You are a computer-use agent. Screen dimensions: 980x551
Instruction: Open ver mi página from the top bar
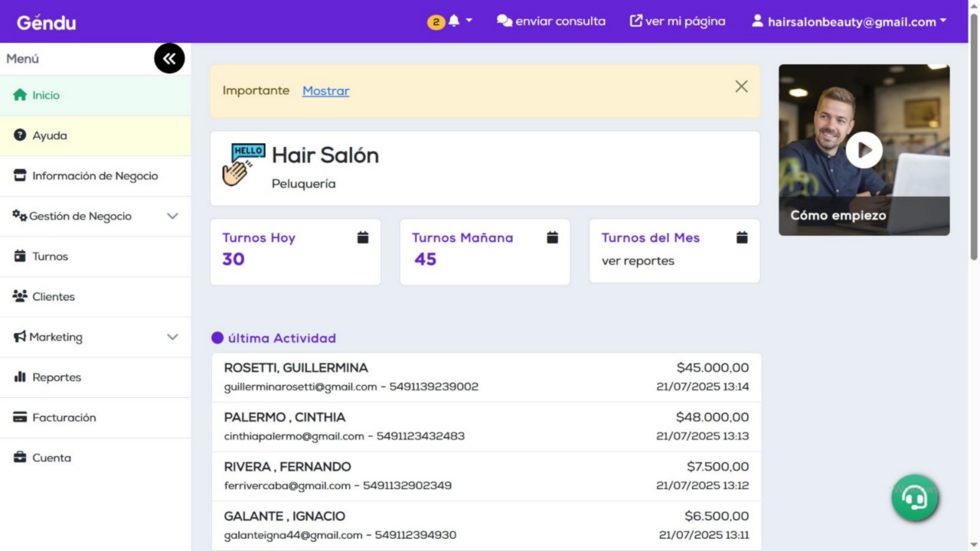coord(677,21)
